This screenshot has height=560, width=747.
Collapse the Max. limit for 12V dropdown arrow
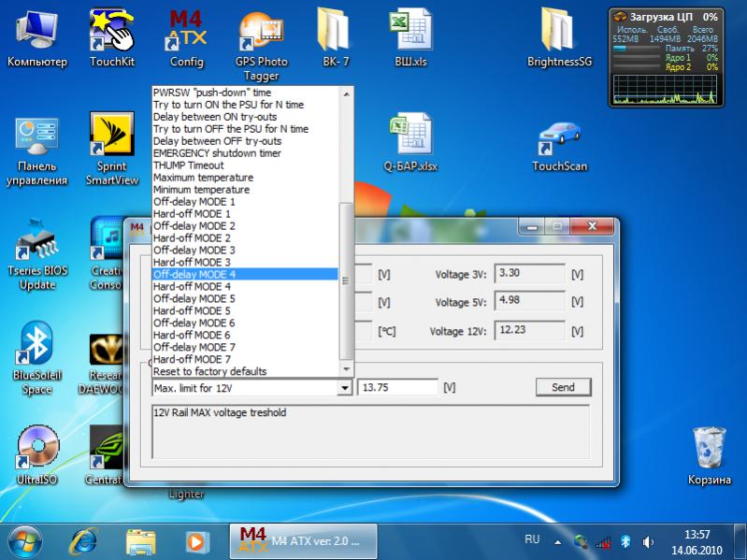[x=344, y=387]
